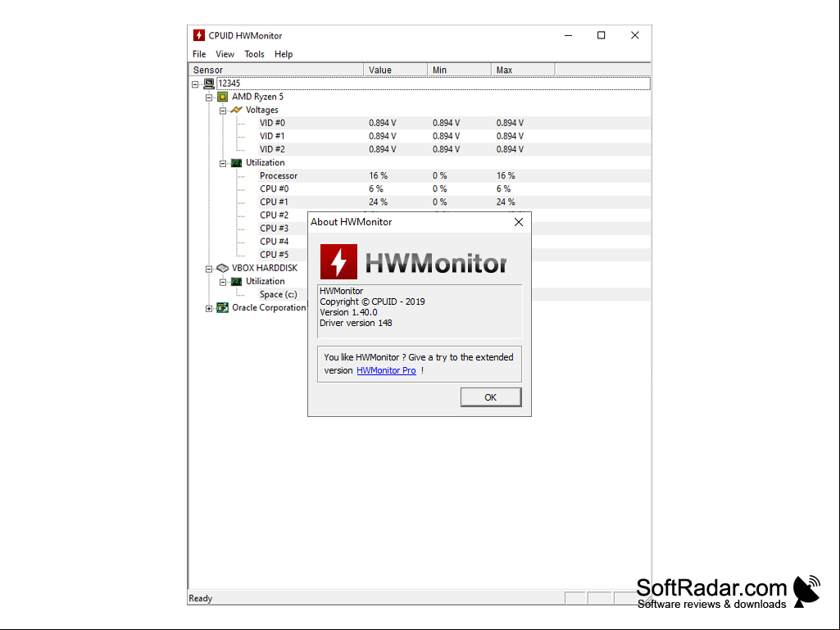Click the 16 % Processor value cell
The height and width of the screenshot is (630, 840).
[379, 175]
